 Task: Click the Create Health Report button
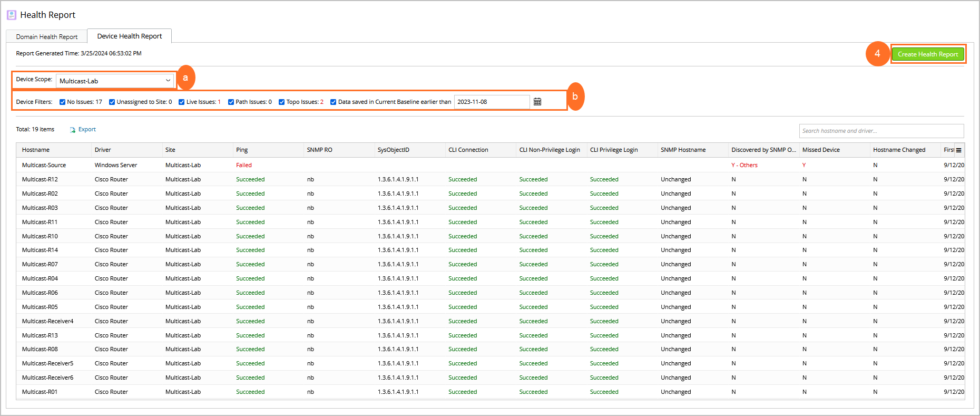pos(927,54)
